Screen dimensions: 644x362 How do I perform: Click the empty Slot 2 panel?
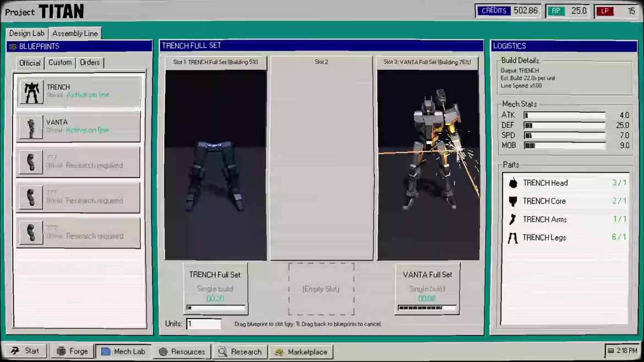pos(321,158)
